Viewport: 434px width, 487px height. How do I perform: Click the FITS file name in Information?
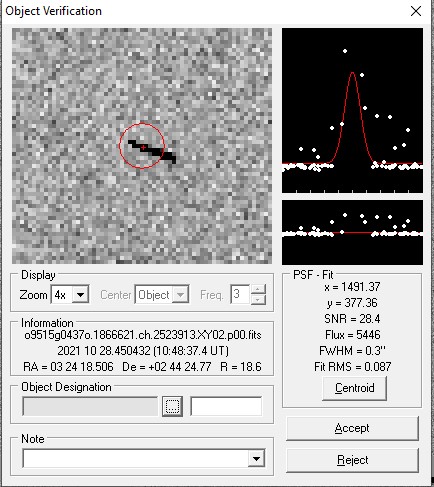pyautogui.click(x=143, y=335)
